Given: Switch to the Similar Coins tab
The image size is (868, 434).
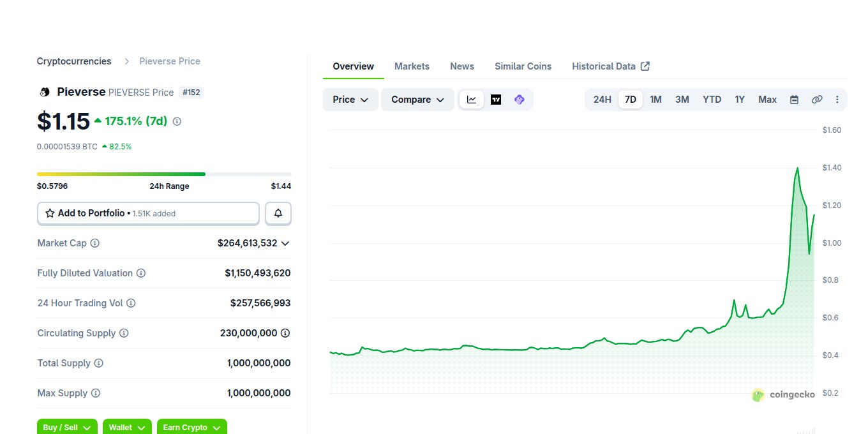Looking at the screenshot, I should 523,66.
